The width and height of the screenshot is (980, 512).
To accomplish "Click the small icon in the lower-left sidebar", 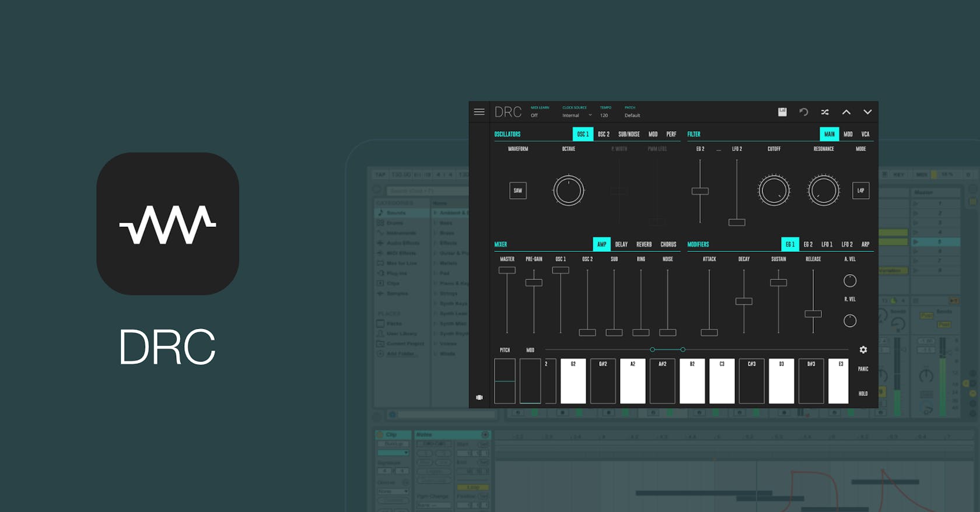I will [x=480, y=397].
